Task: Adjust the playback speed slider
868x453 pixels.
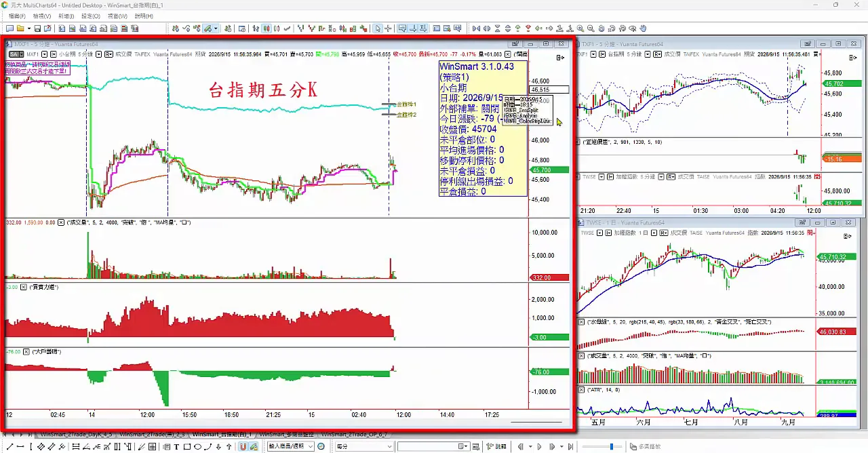Action: click(x=611, y=447)
